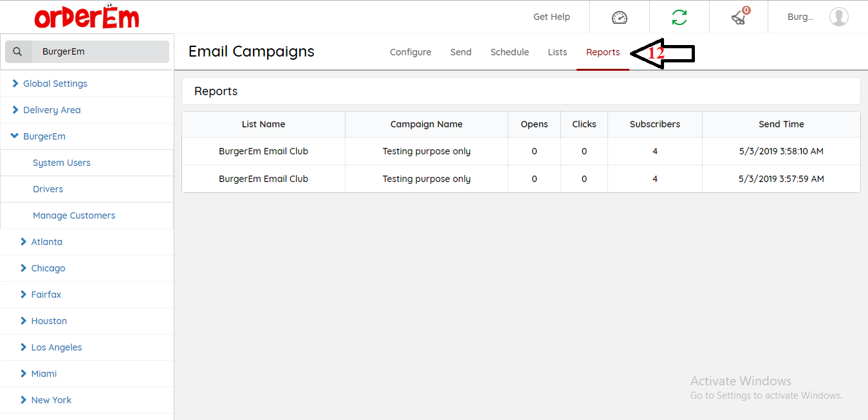This screenshot has height=420, width=868.
Task: Click the user profile avatar icon
Action: (x=838, y=17)
